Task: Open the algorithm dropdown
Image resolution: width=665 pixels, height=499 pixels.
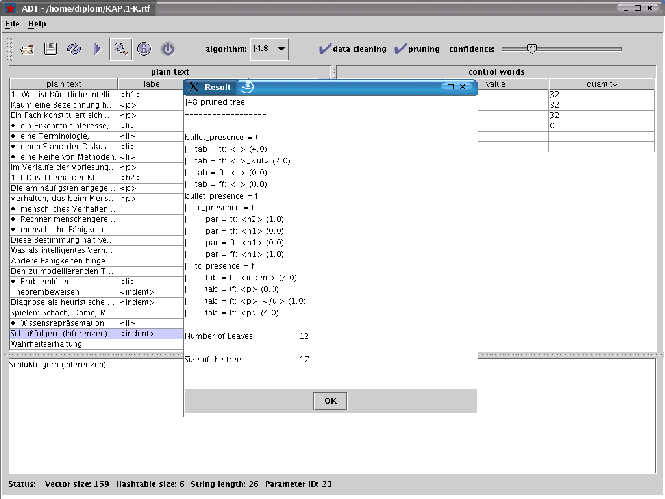Action: click(x=270, y=49)
